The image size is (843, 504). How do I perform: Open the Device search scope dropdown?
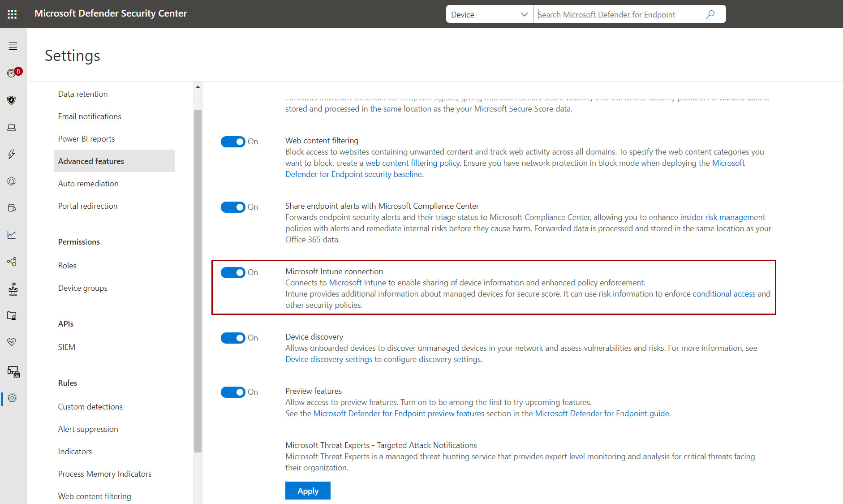point(490,14)
